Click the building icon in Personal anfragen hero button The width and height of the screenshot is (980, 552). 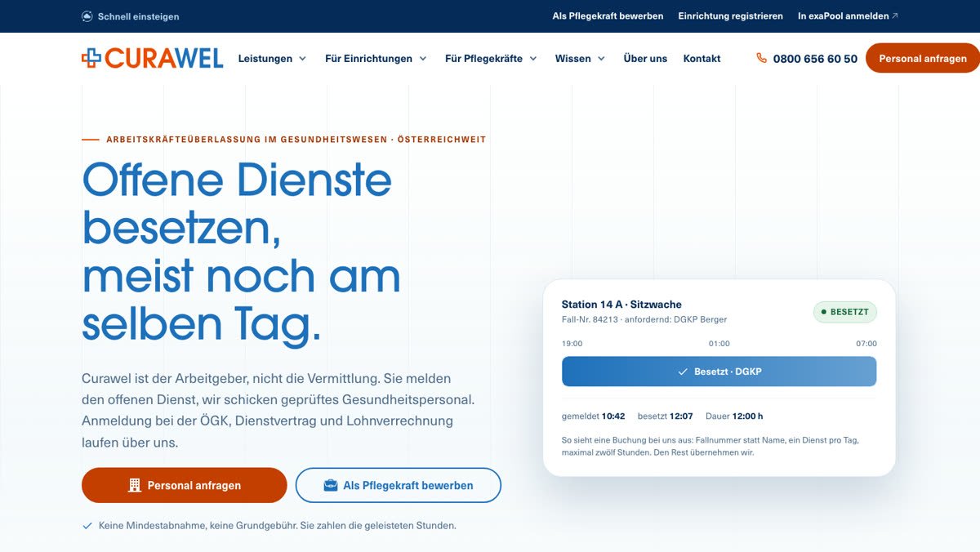[x=135, y=485]
